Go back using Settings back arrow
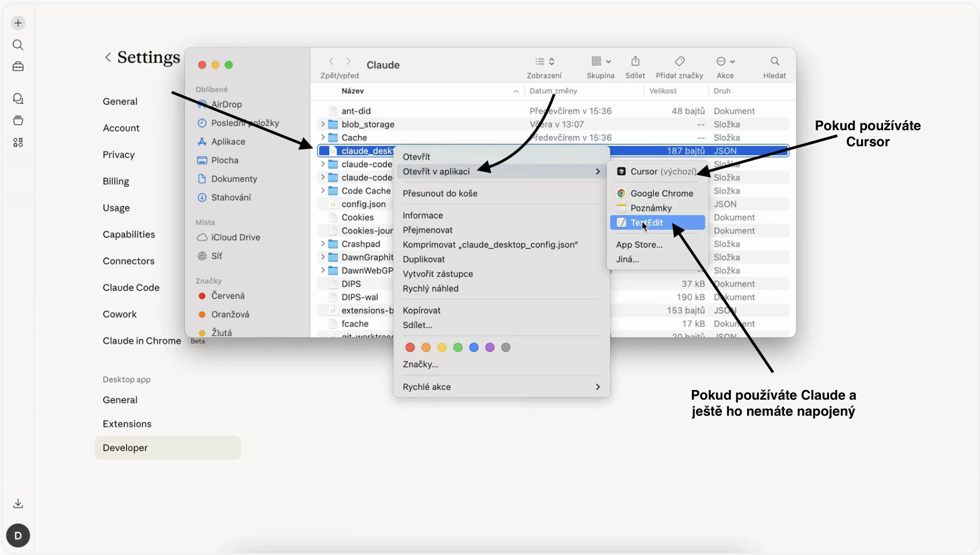The image size is (980, 555). pyautogui.click(x=108, y=57)
